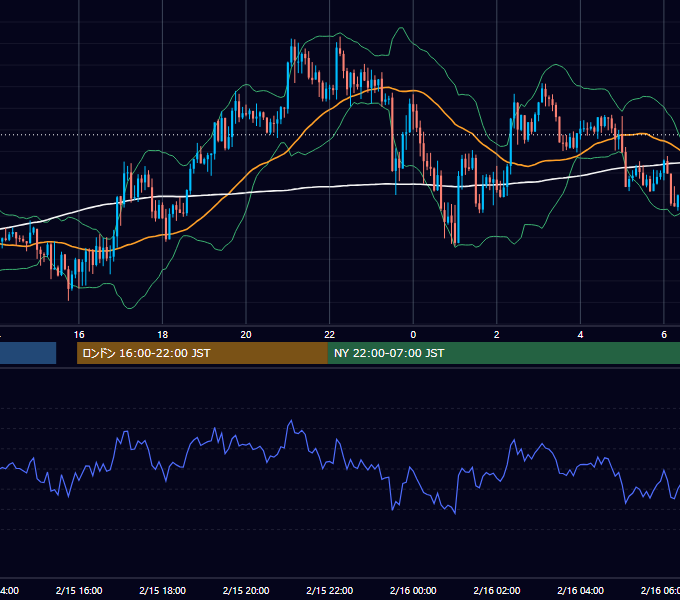
Task: Click hour label 20 on price chart axis
Action: (x=246, y=335)
